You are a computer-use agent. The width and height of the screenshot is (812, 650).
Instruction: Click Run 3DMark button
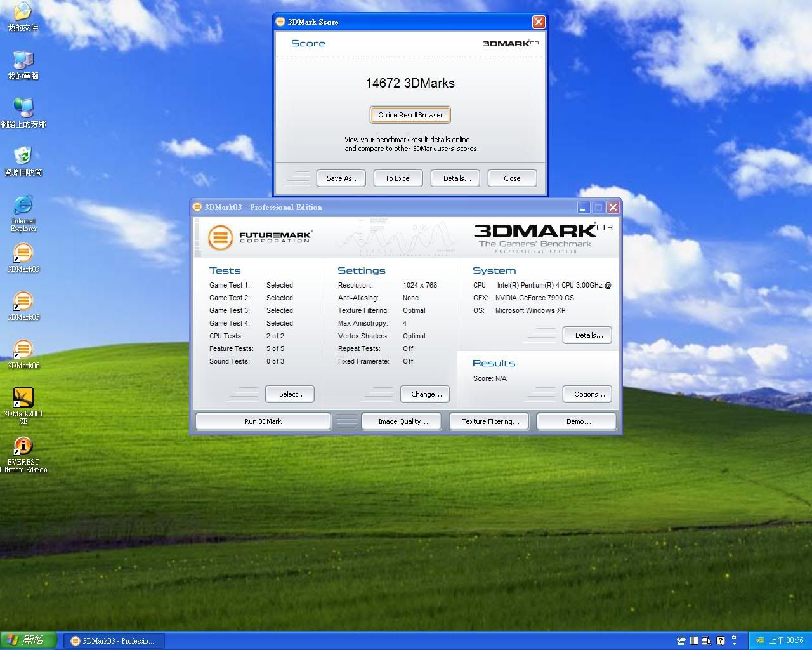pos(263,421)
